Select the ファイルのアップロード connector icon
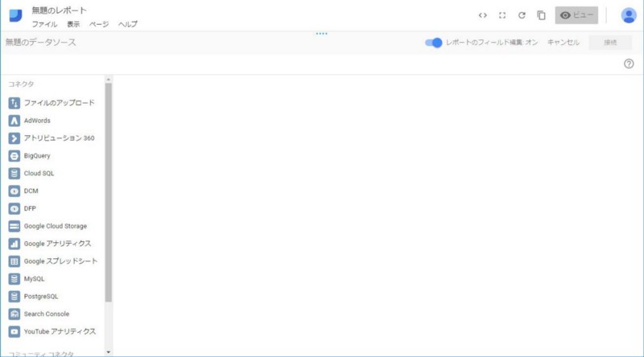Viewport: 644px width, 357px height. coord(14,103)
